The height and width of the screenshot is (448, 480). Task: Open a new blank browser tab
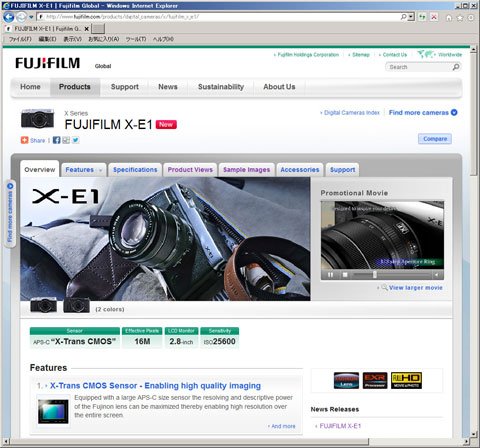pyautogui.click(x=98, y=29)
